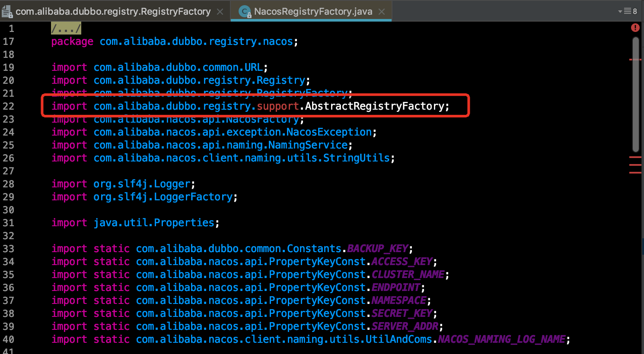Click 'Registry' class name ending line 20
The width and height of the screenshot is (644, 354).
pos(281,80)
